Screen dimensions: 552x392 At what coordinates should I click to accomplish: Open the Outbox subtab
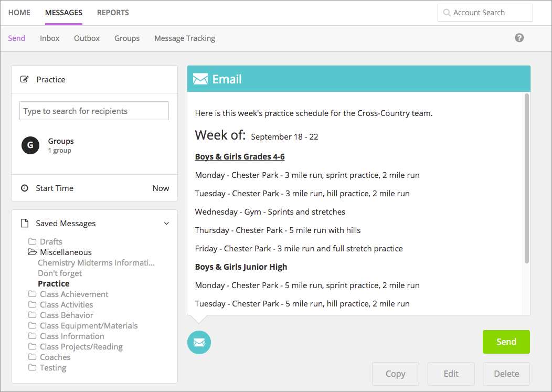87,38
